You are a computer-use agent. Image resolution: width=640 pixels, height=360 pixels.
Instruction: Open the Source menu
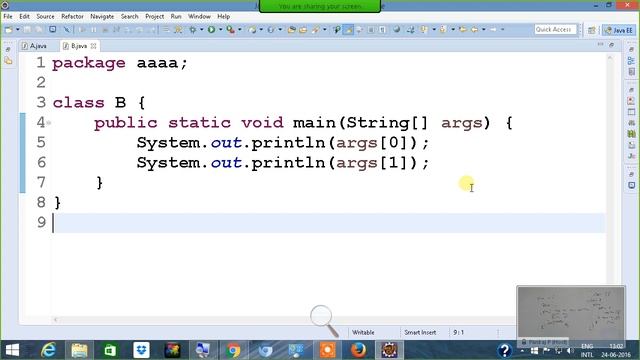click(x=45, y=16)
